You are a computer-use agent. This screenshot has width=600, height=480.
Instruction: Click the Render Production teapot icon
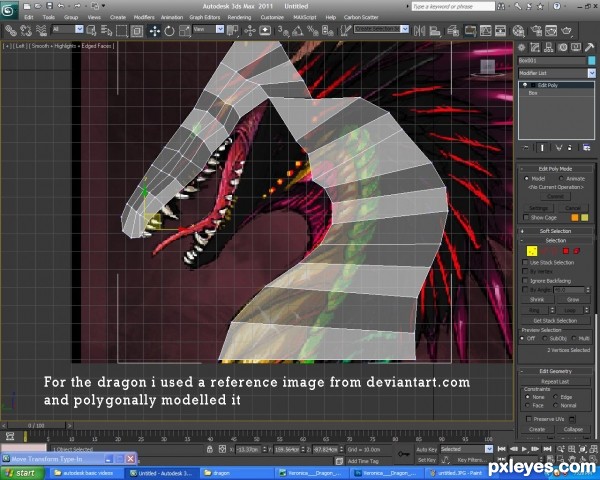click(566, 31)
